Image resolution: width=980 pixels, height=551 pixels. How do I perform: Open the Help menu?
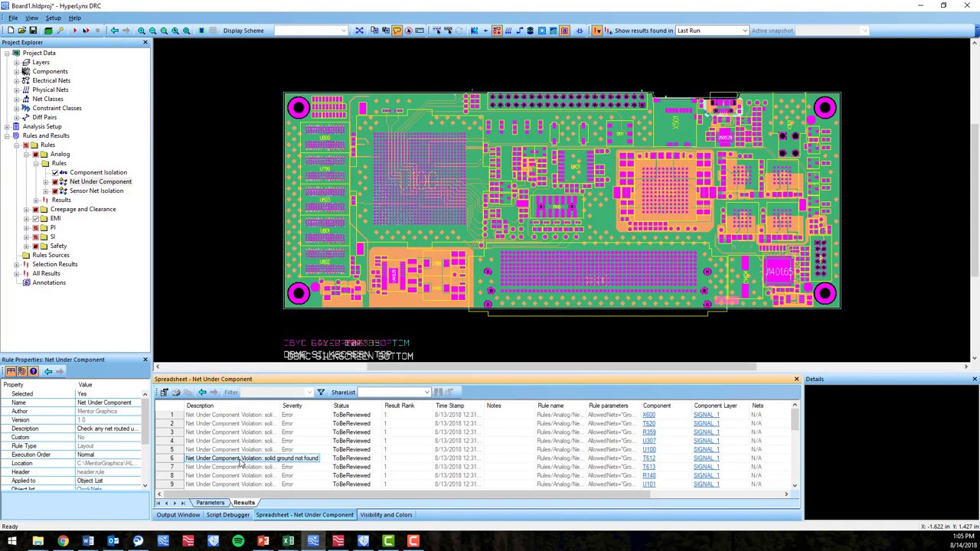coord(74,18)
